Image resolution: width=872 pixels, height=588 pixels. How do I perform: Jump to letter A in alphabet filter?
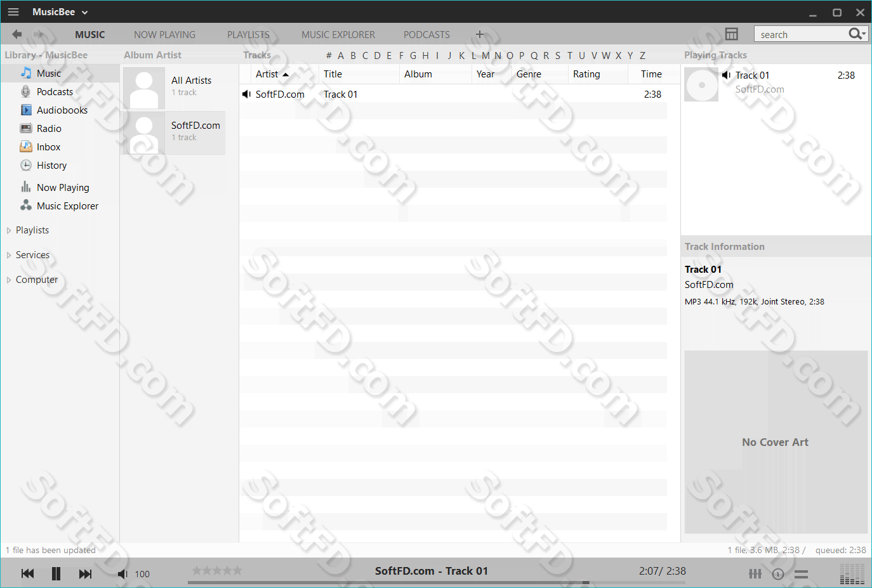pos(341,56)
